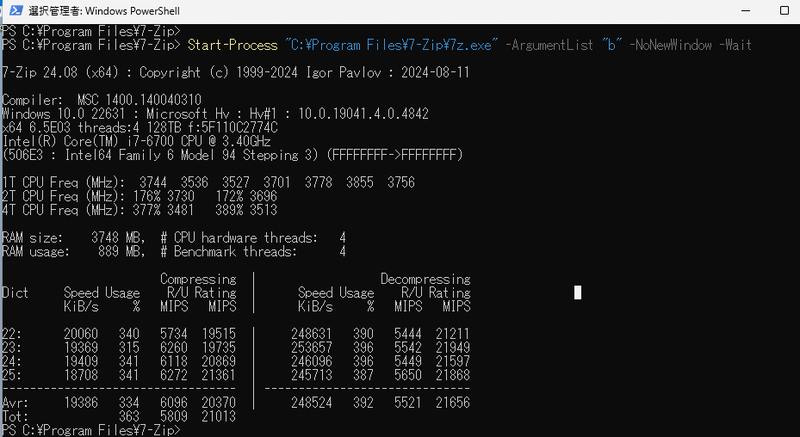Click the compressing rating 19515 in row 22
This screenshot has width=800, height=437.
[x=219, y=334]
